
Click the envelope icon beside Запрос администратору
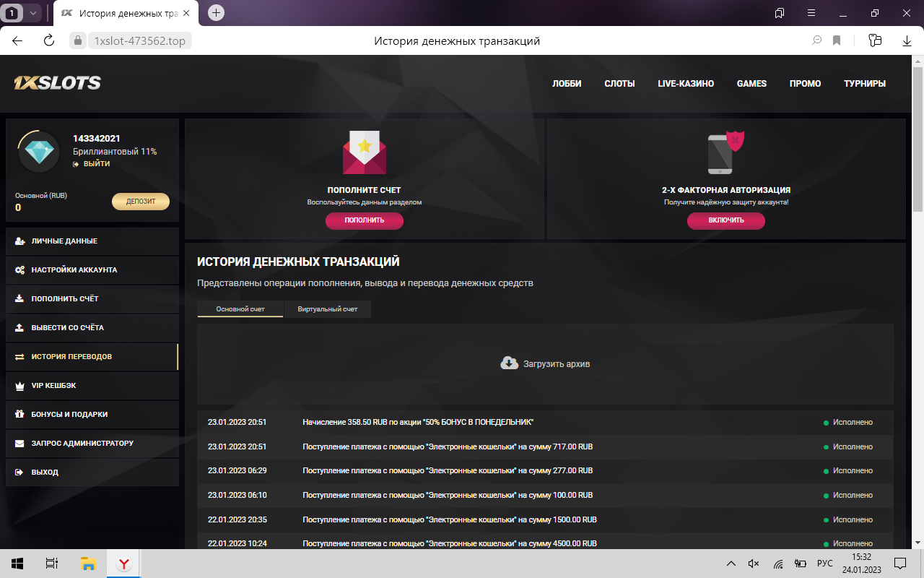click(19, 444)
